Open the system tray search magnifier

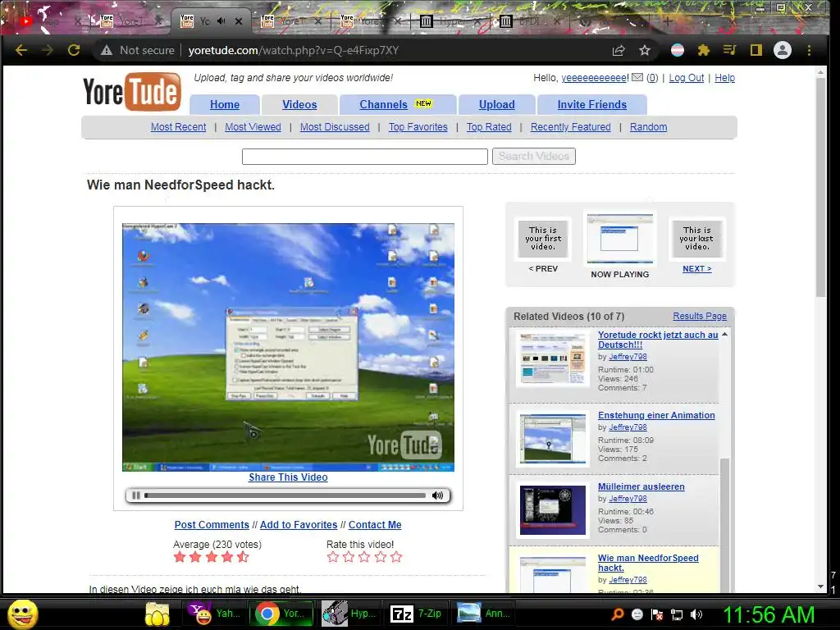(617, 614)
